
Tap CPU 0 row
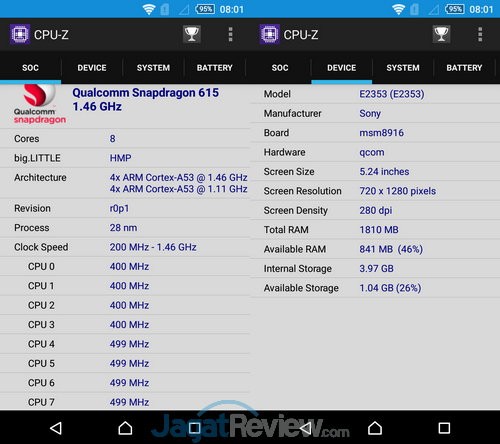[125, 266]
